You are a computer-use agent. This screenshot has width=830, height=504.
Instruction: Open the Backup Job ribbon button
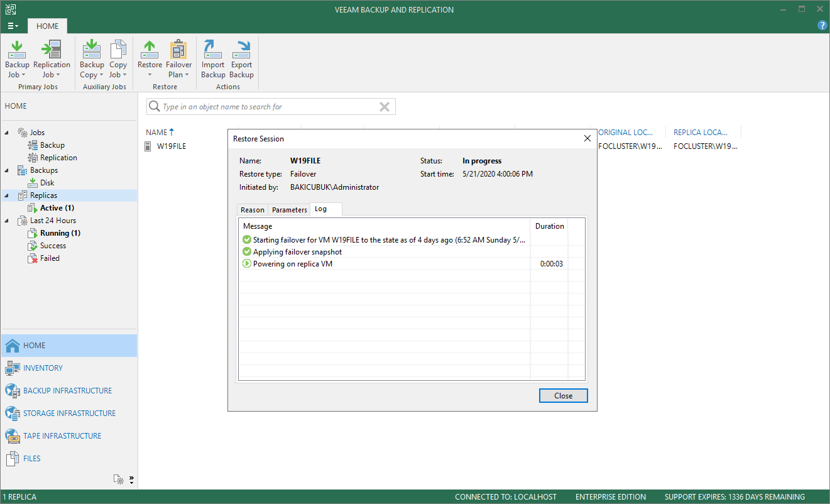pos(17,60)
